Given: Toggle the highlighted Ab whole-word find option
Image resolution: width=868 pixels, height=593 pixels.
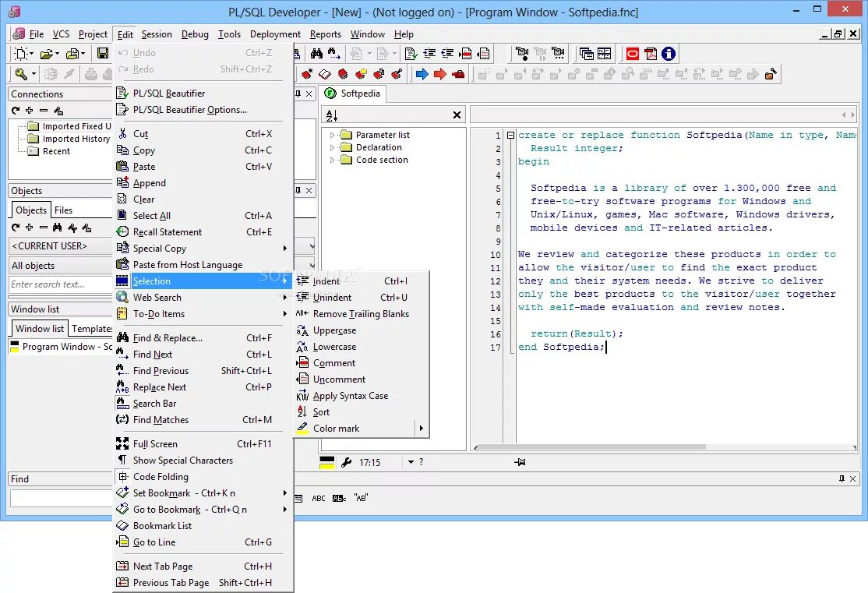Looking at the screenshot, I should [339, 498].
